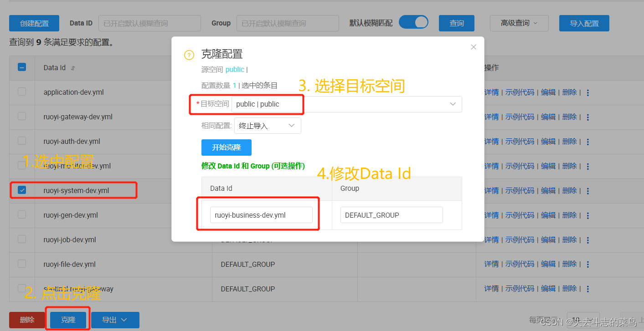
Task: Click 开始克隆 to start cloning
Action: [x=227, y=148]
